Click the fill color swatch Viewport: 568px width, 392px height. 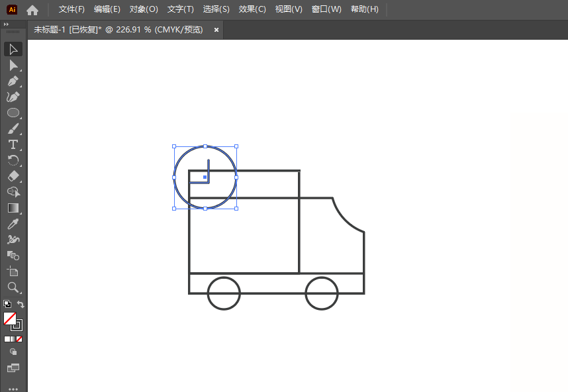tap(9, 318)
